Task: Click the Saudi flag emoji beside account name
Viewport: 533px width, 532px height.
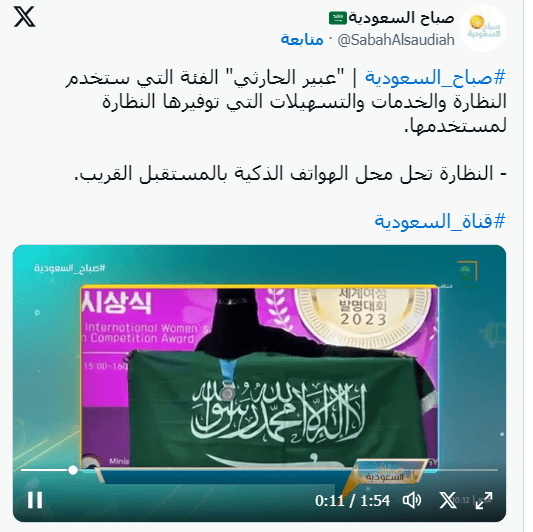Action: click(338, 18)
